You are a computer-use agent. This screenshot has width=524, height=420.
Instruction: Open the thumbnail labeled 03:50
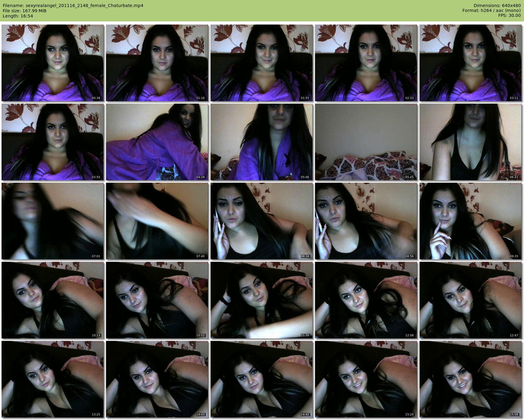tap(52, 142)
